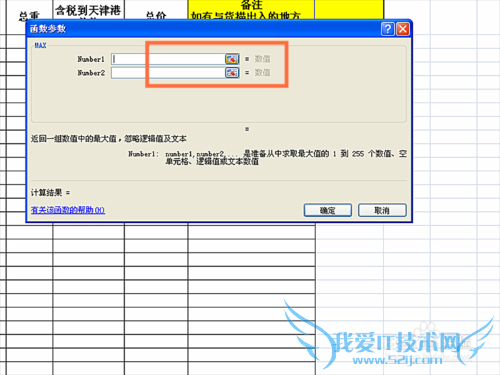Viewport: 500px width, 375px height.
Task: Click the Number1 range selector icon
Action: point(232,59)
